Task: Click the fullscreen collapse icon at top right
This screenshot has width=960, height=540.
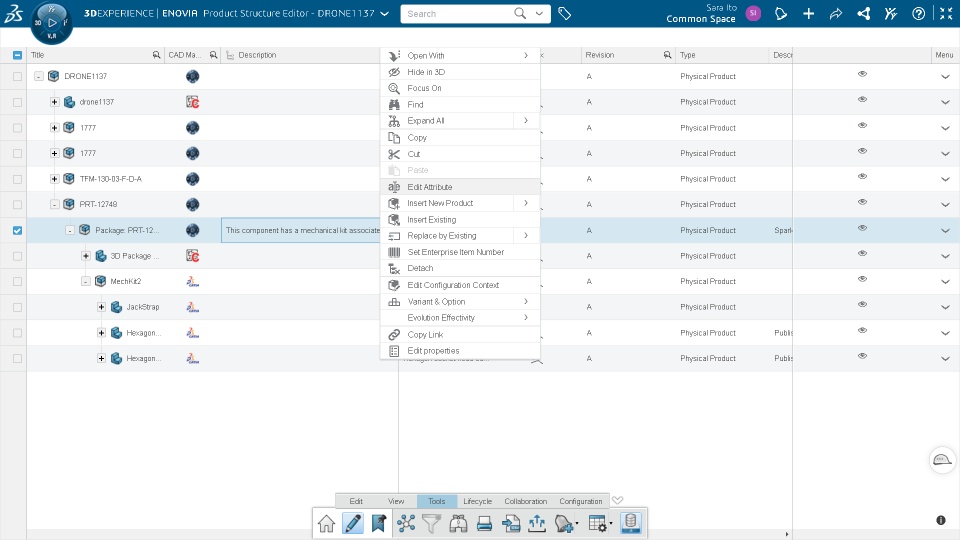Action: (x=946, y=13)
